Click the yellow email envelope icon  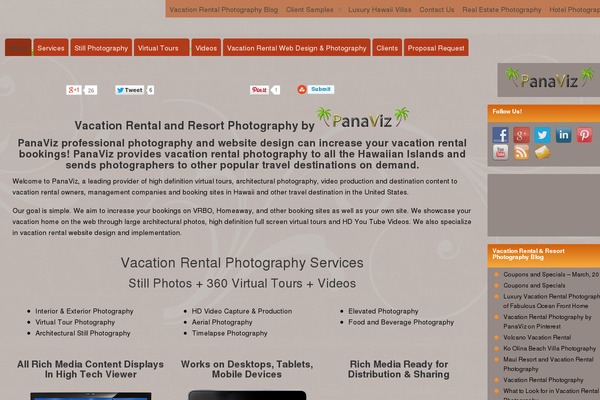(x=542, y=152)
